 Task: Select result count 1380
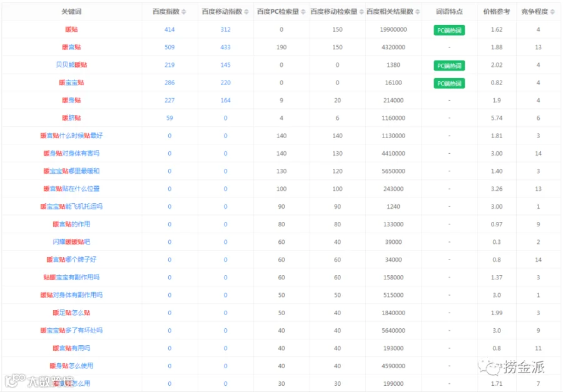point(393,65)
